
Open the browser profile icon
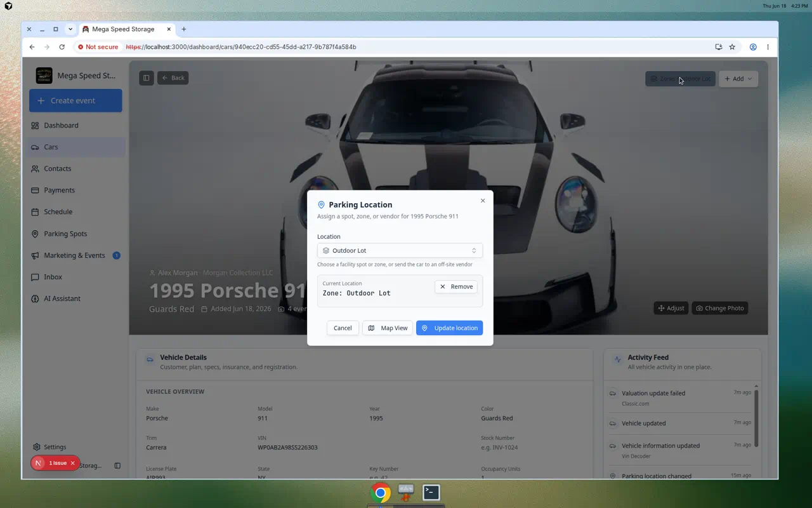click(753, 47)
